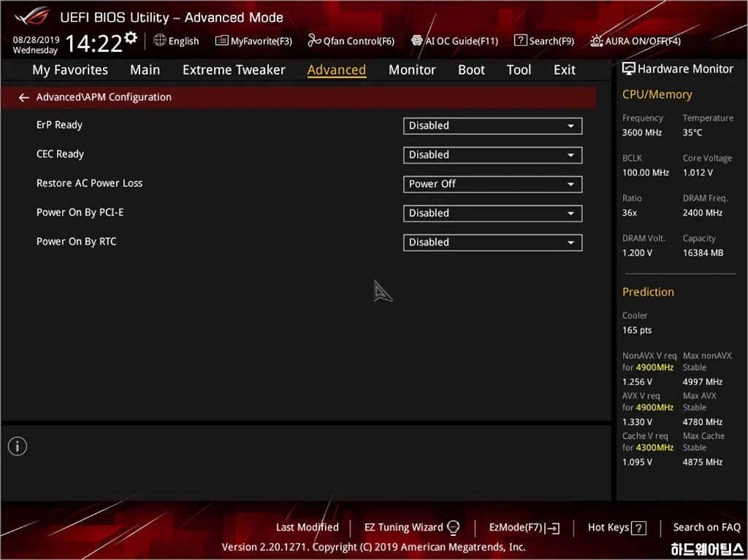Image resolution: width=748 pixels, height=560 pixels.
Task: Open the Exit tab
Action: tap(565, 70)
